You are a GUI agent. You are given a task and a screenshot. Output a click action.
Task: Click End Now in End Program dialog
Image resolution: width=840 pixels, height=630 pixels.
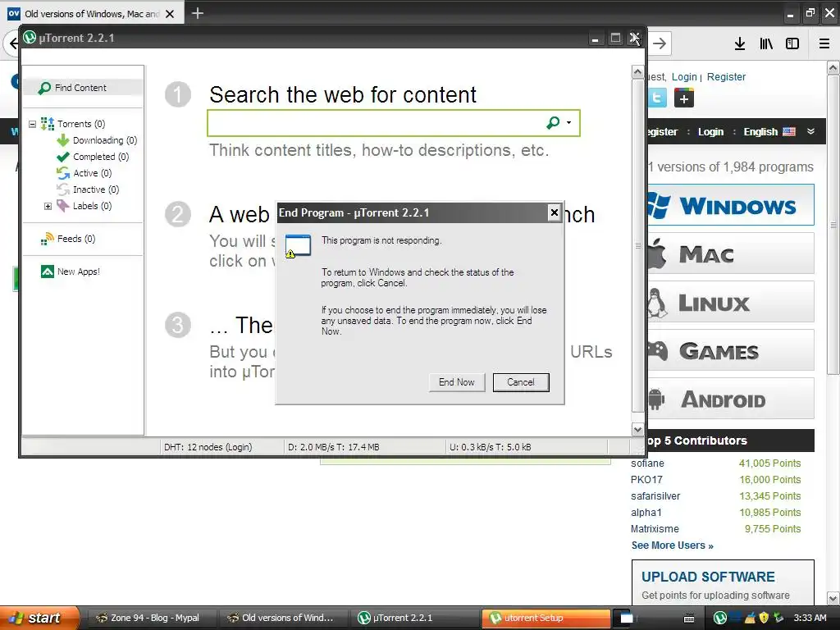[456, 382]
